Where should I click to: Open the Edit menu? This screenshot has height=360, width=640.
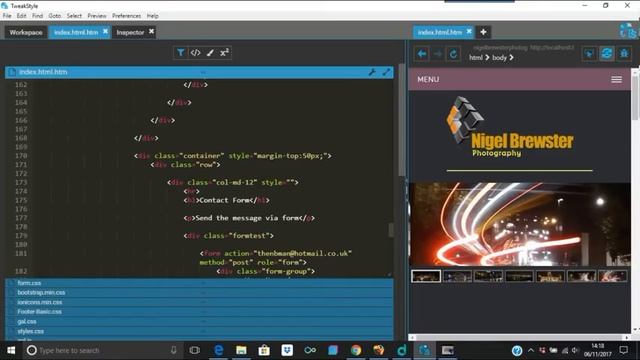22,16
